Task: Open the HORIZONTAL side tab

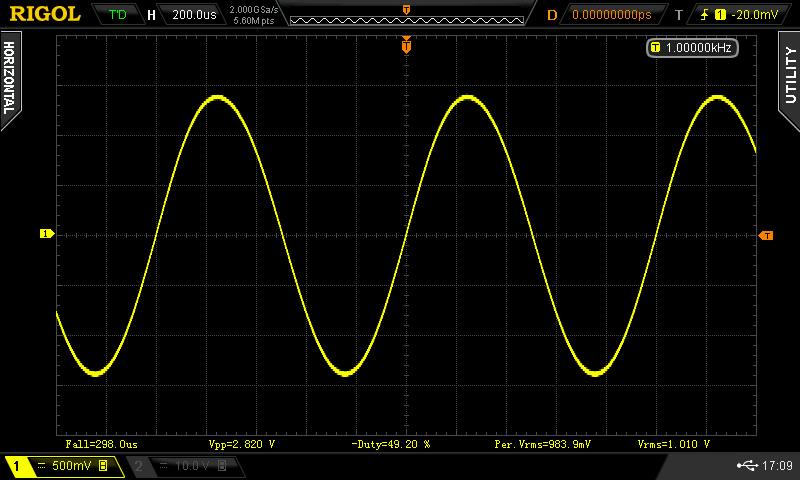Action: [x=10, y=78]
